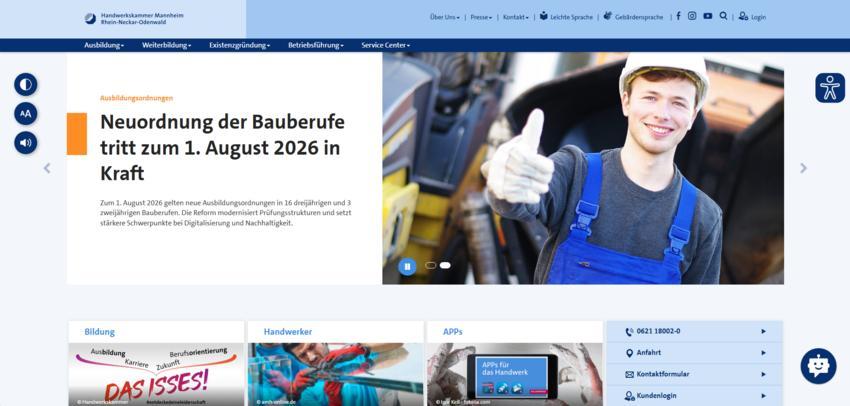Go to the previous slide arrow
This screenshot has width=850, height=406.
pyautogui.click(x=47, y=168)
